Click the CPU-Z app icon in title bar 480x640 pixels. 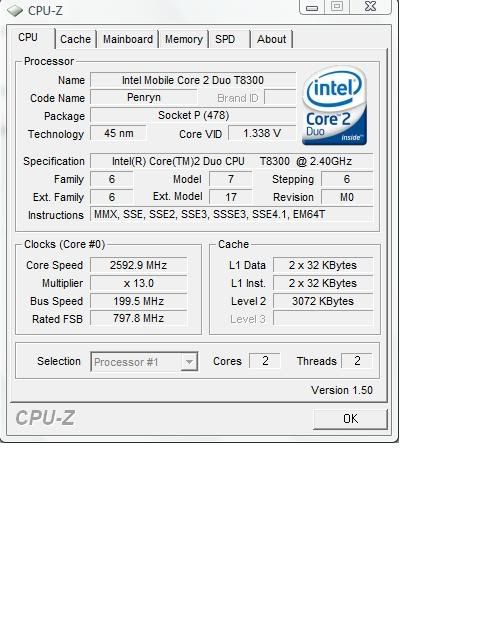[x=15, y=10]
